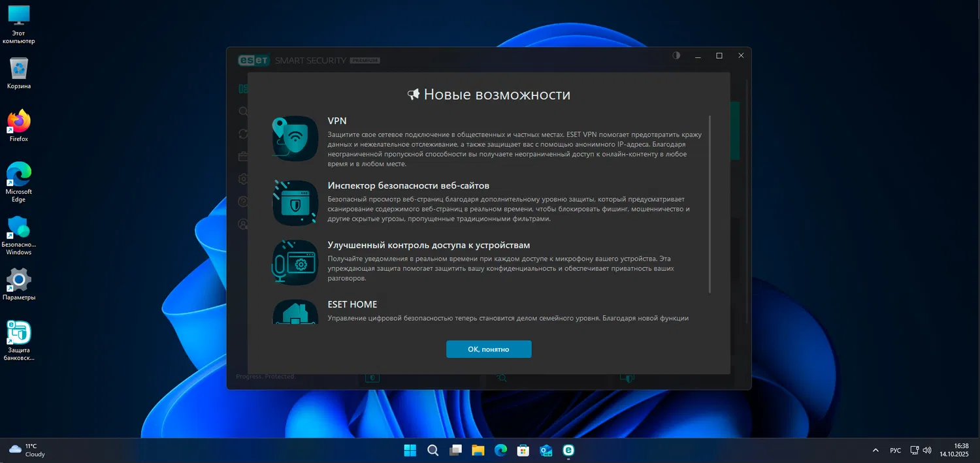This screenshot has height=463, width=980.
Task: Open Task View in the taskbar
Action: pyautogui.click(x=455, y=450)
